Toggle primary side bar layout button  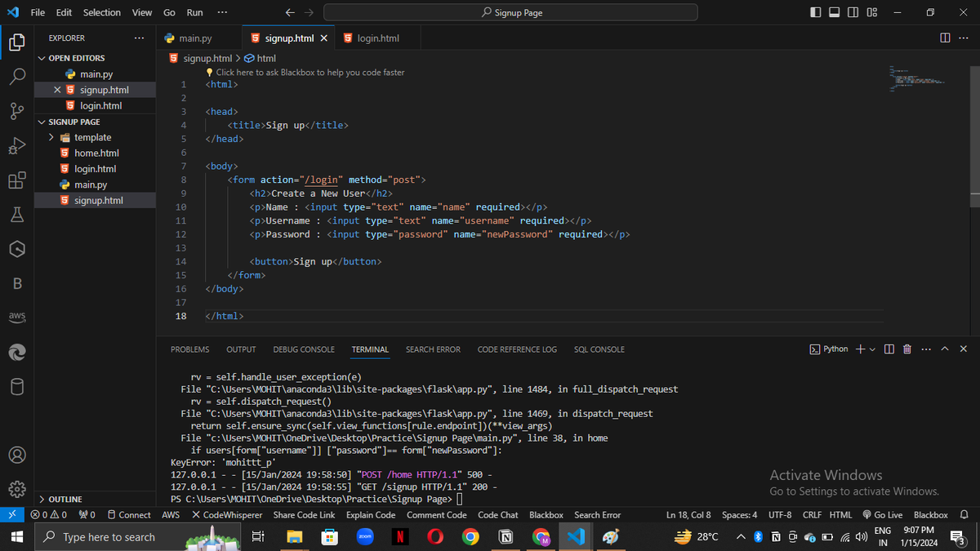(x=816, y=12)
